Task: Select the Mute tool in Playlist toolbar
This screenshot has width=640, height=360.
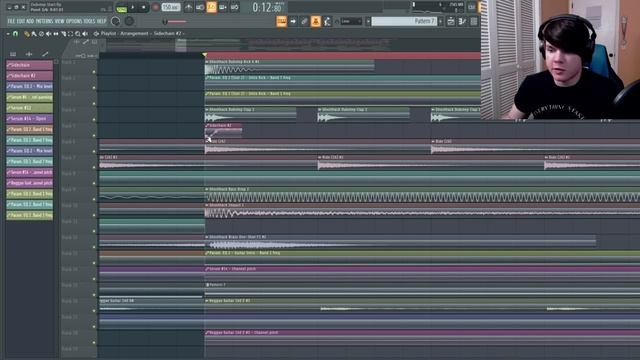Action: pyautogui.click(x=49, y=34)
